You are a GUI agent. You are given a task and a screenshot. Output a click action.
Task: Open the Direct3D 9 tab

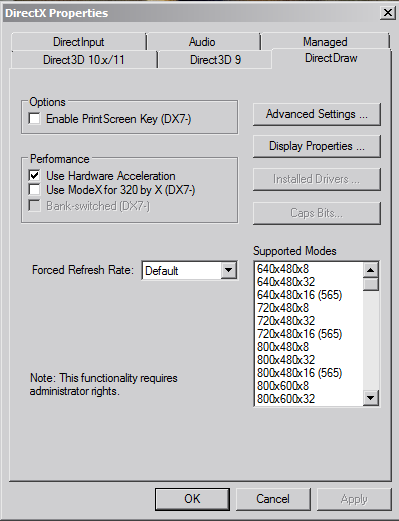tap(215, 60)
